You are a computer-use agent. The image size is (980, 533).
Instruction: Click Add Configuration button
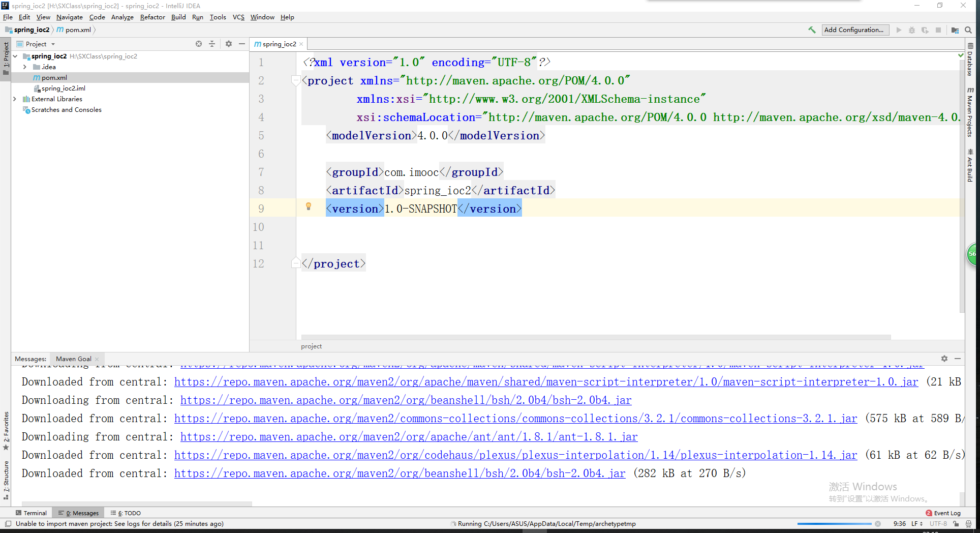click(x=855, y=30)
